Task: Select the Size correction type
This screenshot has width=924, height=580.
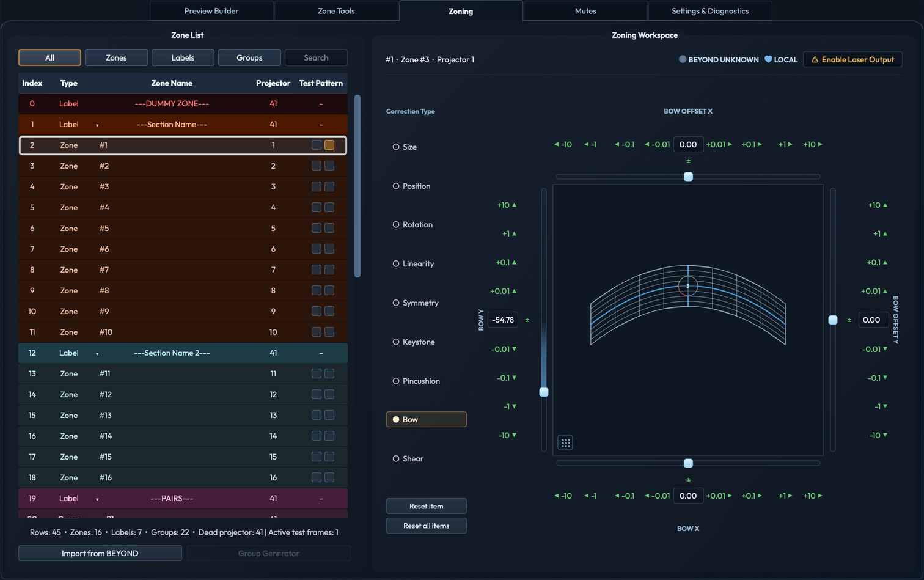Action: (405, 147)
